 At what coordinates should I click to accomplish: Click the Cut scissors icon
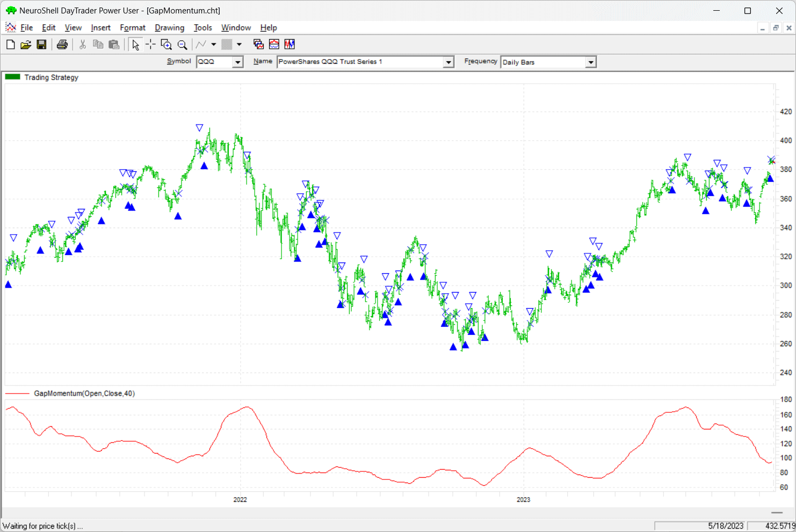pyautogui.click(x=83, y=45)
